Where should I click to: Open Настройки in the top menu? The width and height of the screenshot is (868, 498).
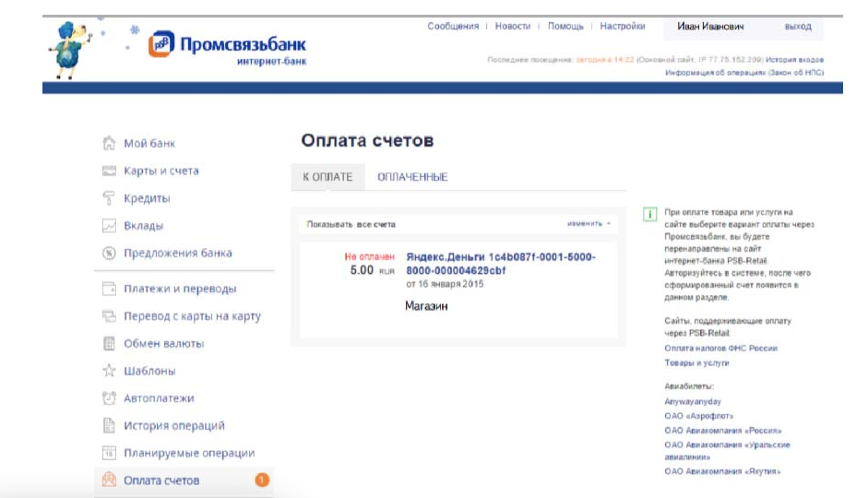pos(623,26)
